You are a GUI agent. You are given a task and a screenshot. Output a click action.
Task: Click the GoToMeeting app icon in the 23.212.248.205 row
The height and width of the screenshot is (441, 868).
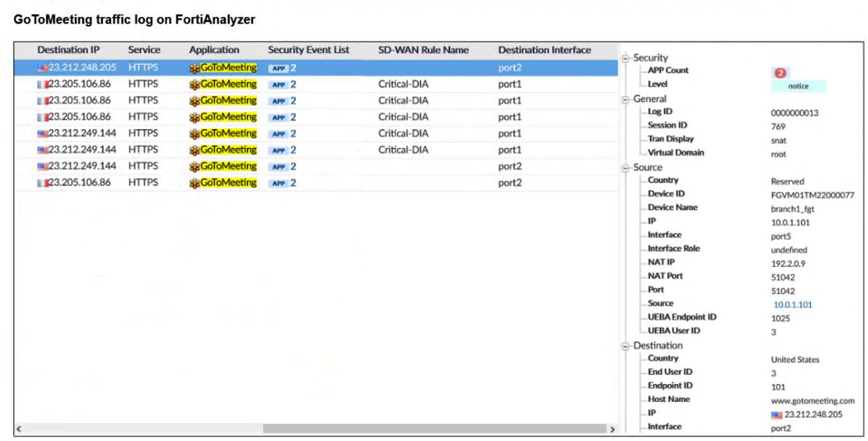pyautogui.click(x=195, y=68)
